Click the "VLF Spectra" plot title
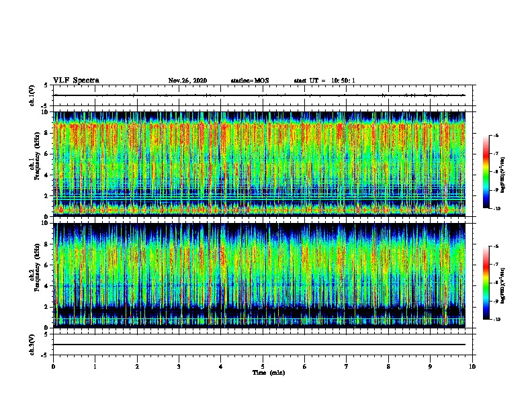 (x=76, y=81)
